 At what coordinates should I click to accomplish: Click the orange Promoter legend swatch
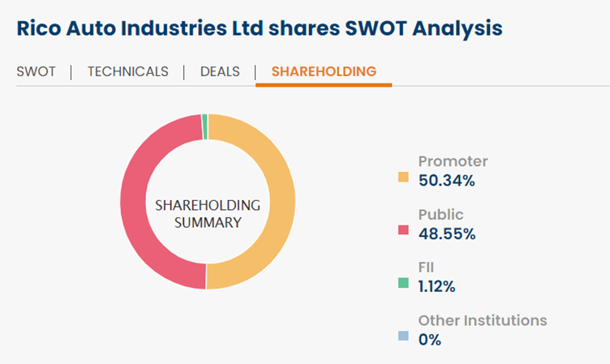point(403,178)
